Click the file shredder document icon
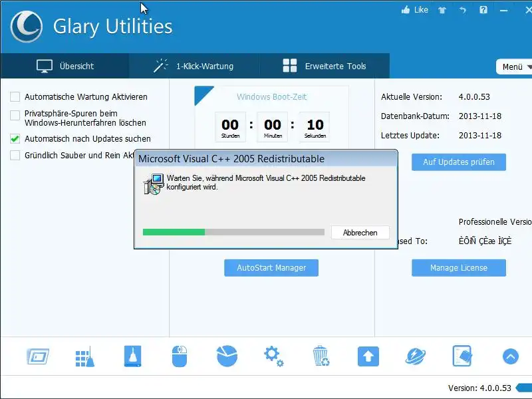The image size is (532, 399). [x=462, y=356]
